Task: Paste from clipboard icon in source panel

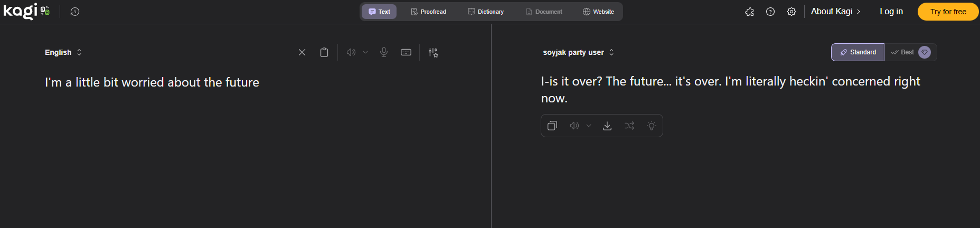Action: coord(324,52)
